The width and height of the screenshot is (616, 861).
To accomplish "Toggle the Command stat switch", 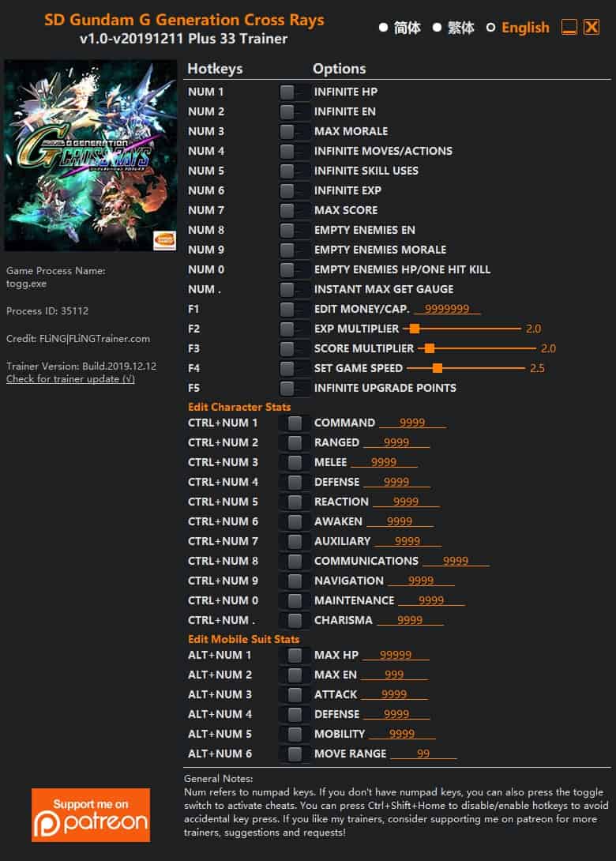I will click(295, 423).
